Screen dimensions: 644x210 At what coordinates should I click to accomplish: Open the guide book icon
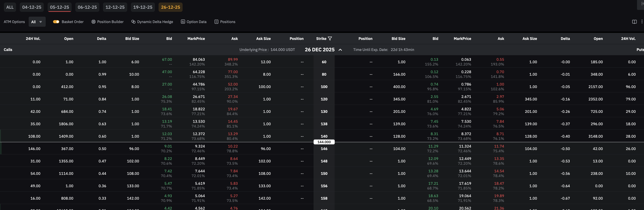point(634,22)
